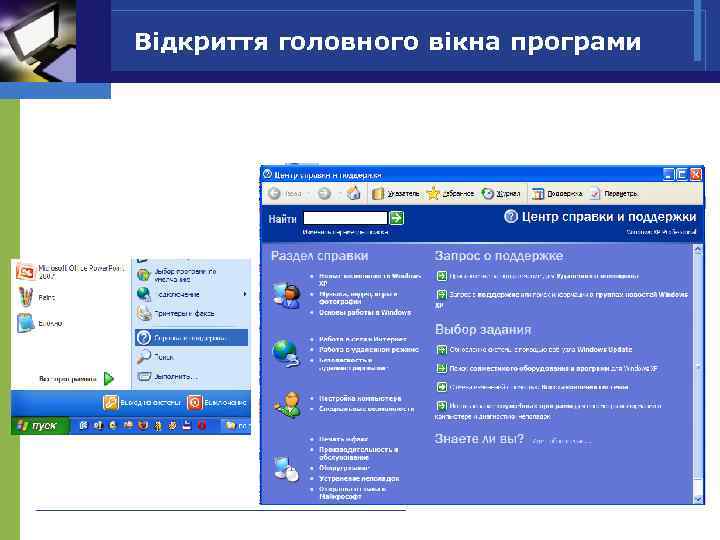
Task: Click green arrow beside system restore task
Action: pyautogui.click(x=441, y=387)
